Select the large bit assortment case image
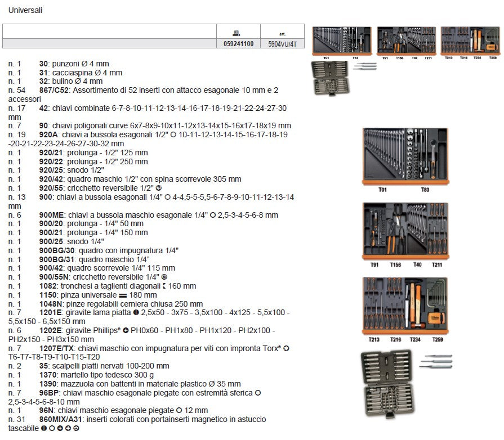Viewport: 504px width, 440px height. [x=387, y=384]
